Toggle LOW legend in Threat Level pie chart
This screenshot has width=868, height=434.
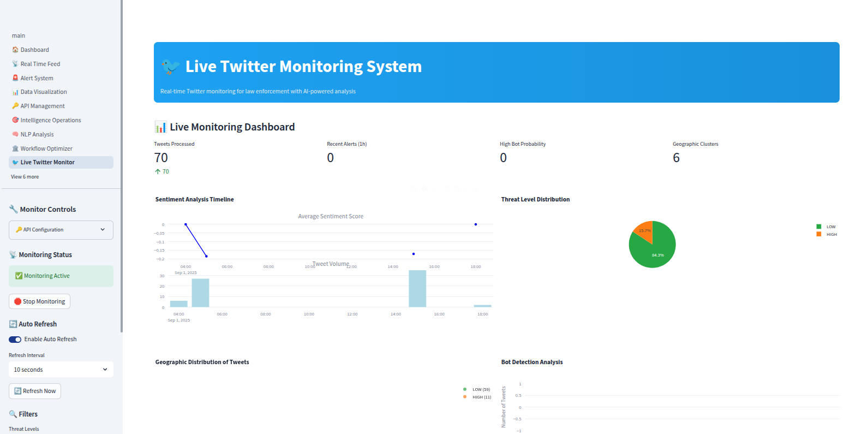coord(826,227)
